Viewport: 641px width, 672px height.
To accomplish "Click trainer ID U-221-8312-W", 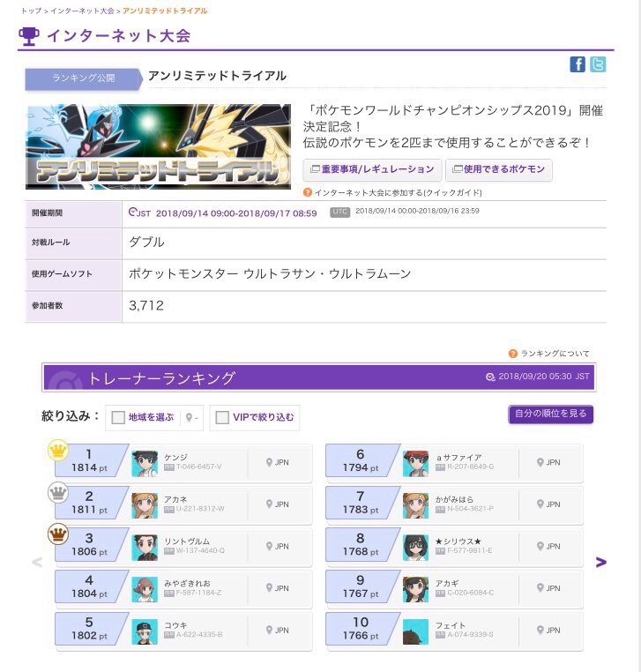I will (x=200, y=509).
